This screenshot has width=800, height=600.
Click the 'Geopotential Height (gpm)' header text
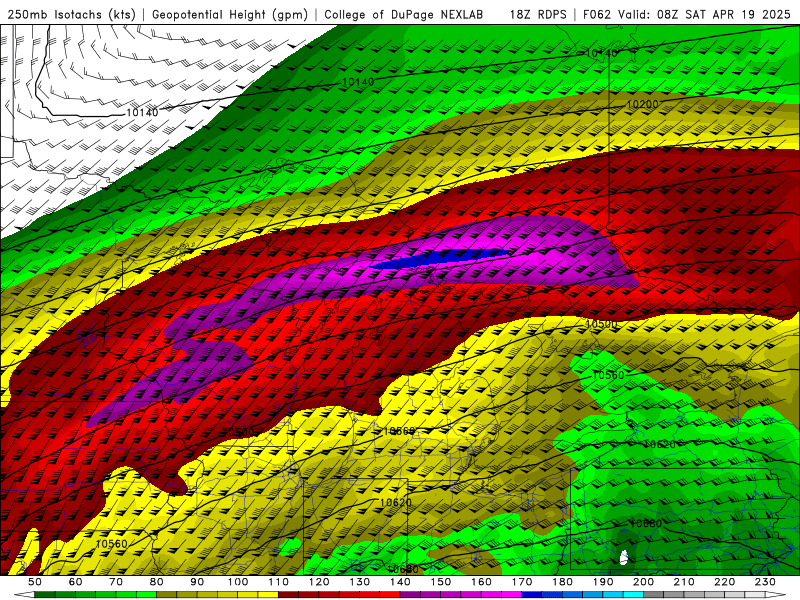(230, 15)
